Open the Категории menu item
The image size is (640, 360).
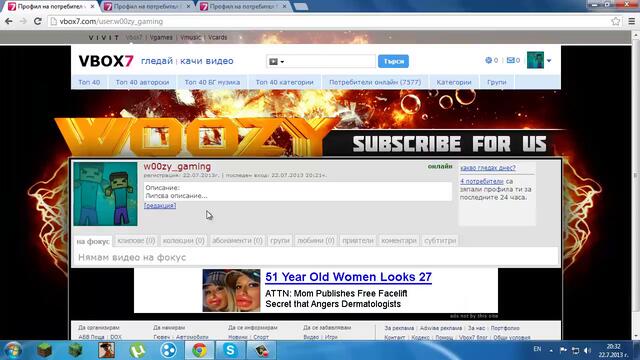pyautogui.click(x=454, y=82)
